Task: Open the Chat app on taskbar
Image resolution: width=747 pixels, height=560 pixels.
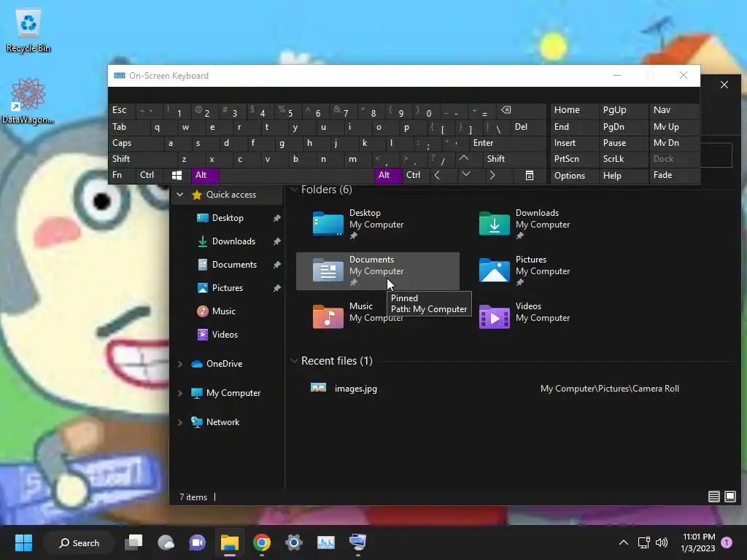Action: point(197,542)
